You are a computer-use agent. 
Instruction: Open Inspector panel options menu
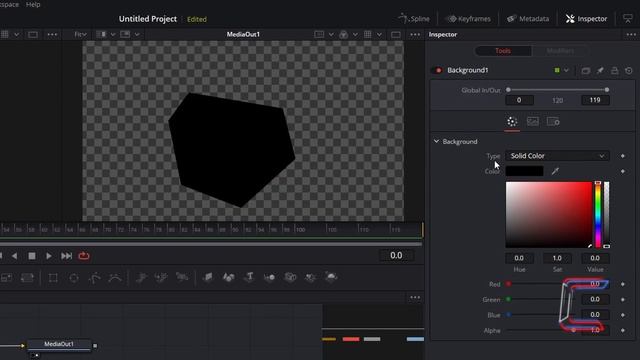pos(631,35)
